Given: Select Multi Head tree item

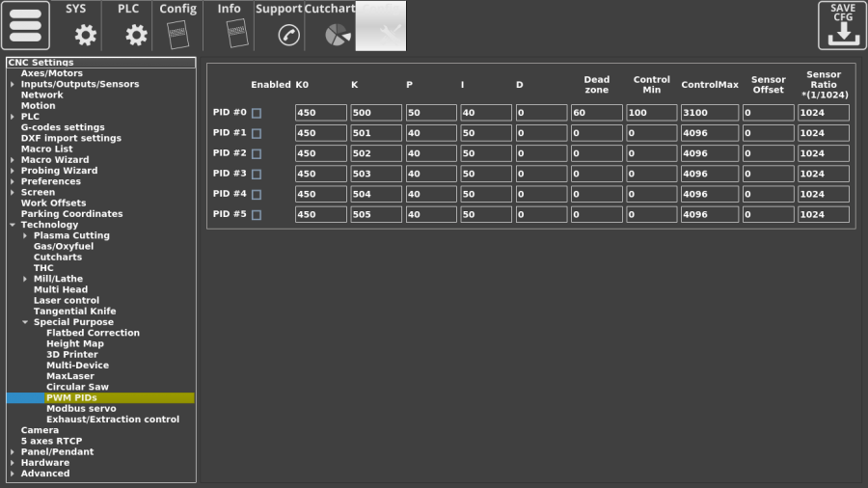Looking at the screenshot, I should pos(61,289).
